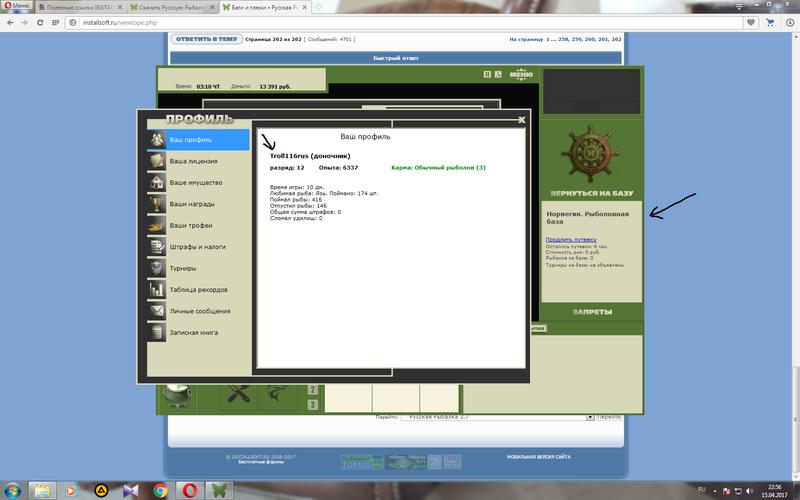Select the 'Ваши трофеи' fish icon
The image size is (800, 500).
click(x=157, y=226)
